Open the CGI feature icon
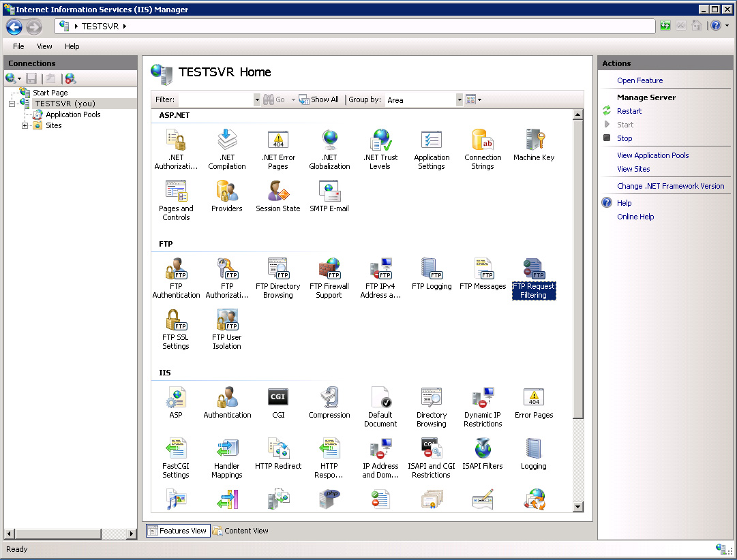Image resolution: width=737 pixels, height=560 pixels. click(x=278, y=403)
